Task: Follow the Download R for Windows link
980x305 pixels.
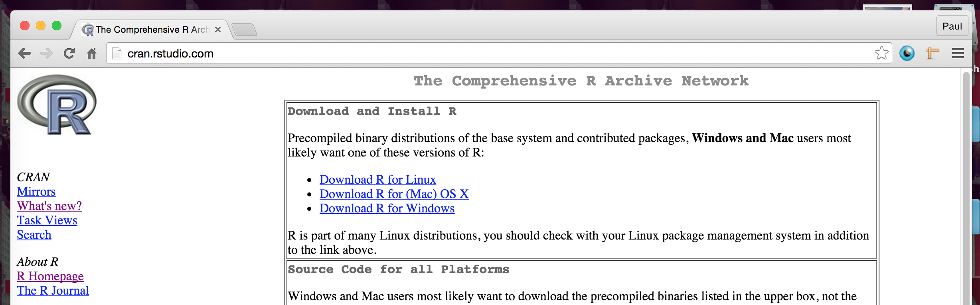Action: [x=387, y=208]
